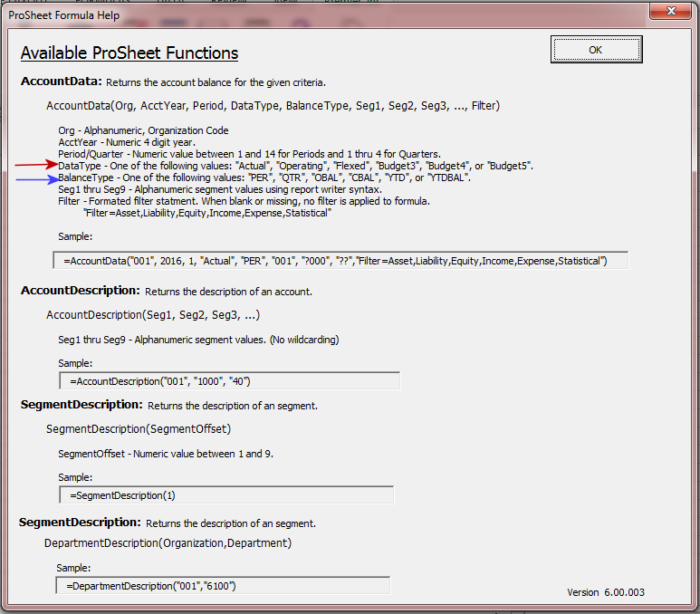Click the bold AccountDescription heading

81,291
